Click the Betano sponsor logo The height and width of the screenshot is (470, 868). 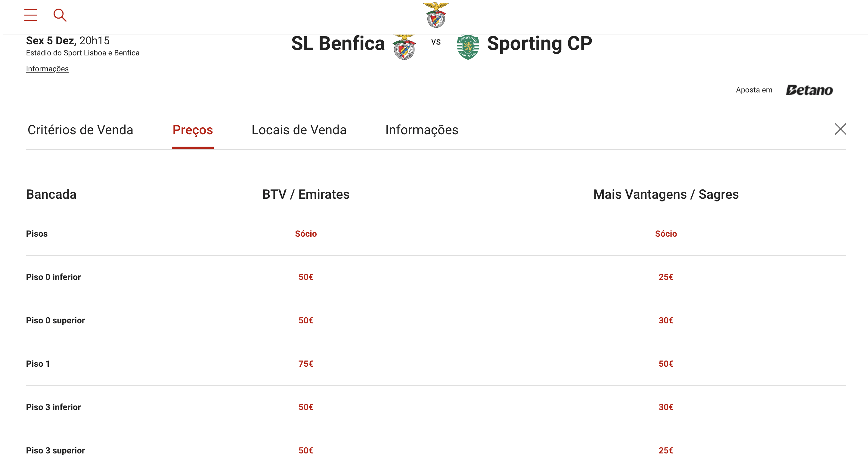pyautogui.click(x=809, y=90)
